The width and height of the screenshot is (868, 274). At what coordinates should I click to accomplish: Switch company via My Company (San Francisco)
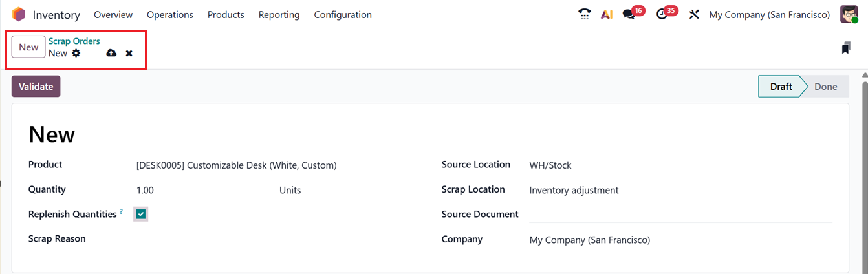coord(769,14)
